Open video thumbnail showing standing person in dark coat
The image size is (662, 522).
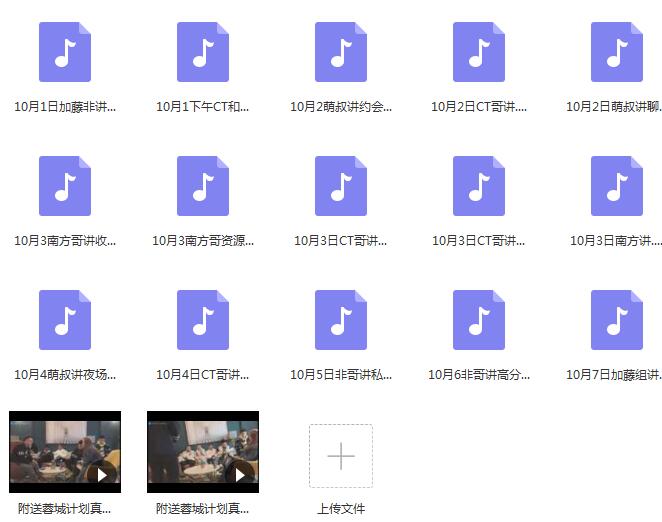pos(203,452)
